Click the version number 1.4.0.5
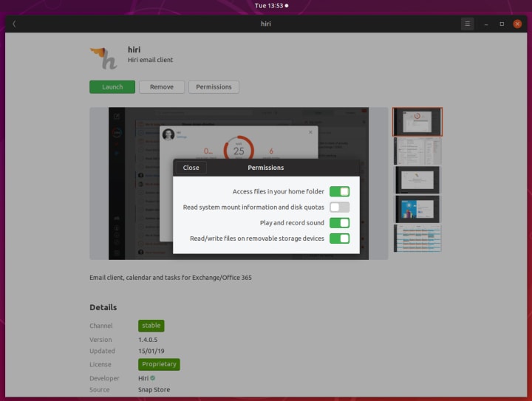The height and width of the screenshot is (401, 532). click(x=148, y=339)
